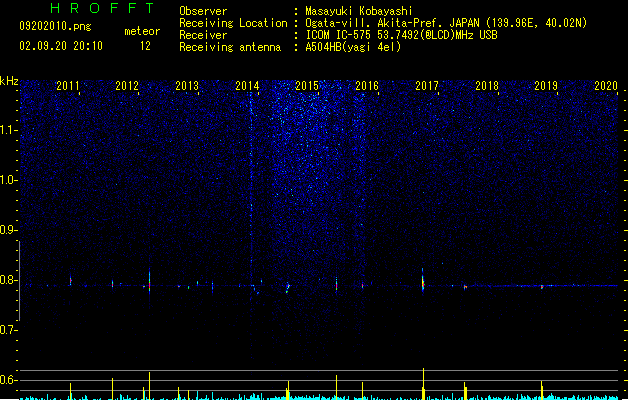This screenshot has width=629, height=400.
Task: Click the 0.8 kHz frequency label
Action: point(8,280)
